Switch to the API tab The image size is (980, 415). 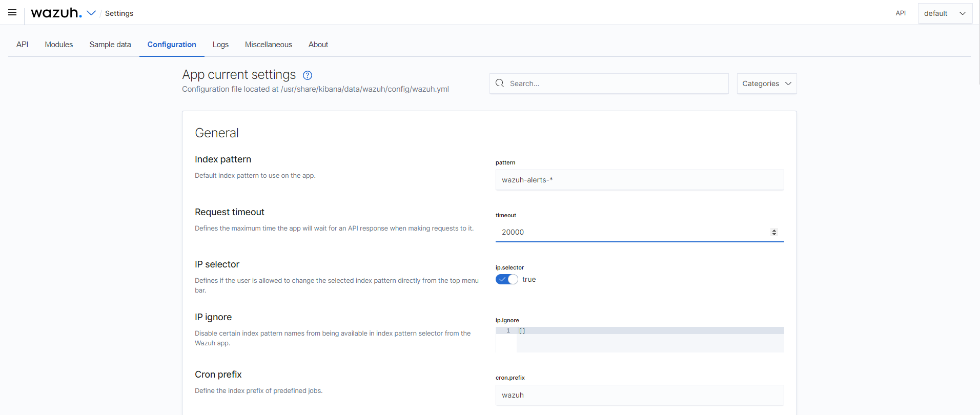click(x=22, y=45)
